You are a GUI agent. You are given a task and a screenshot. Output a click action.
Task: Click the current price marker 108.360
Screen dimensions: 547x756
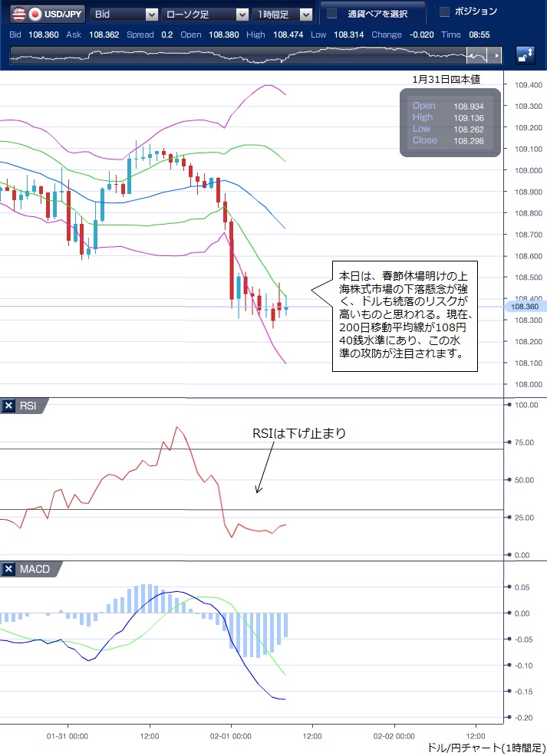pyautogui.click(x=522, y=307)
